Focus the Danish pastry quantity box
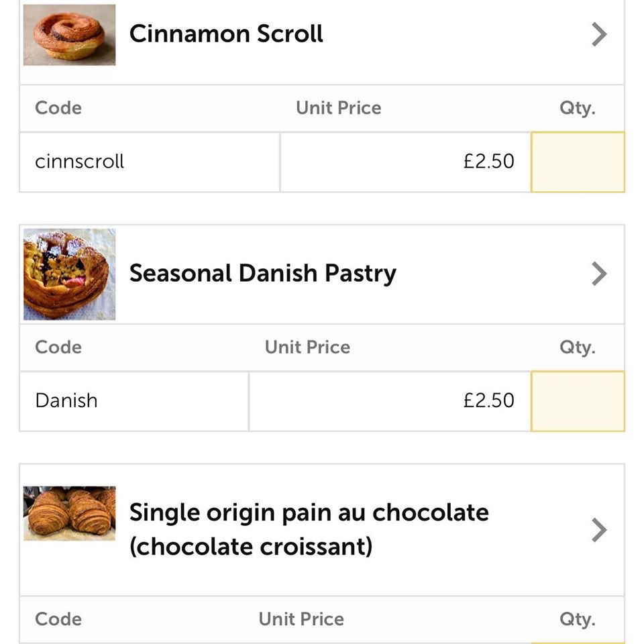644x644 pixels. [578, 401]
